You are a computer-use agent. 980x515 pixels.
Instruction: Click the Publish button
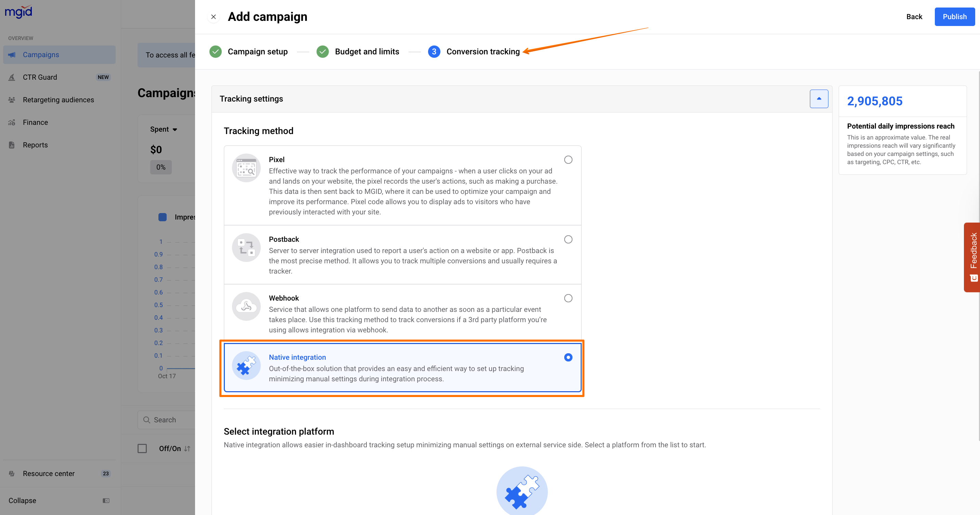954,17
